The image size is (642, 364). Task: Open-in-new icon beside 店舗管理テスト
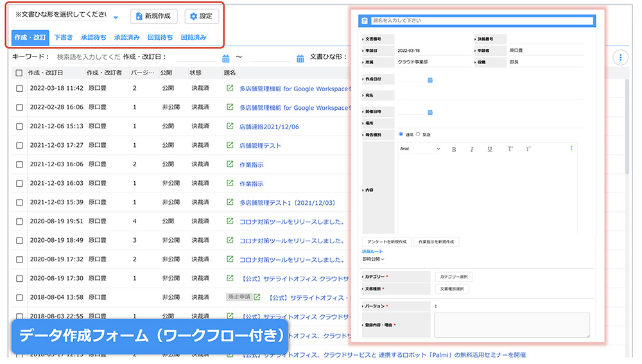click(230, 145)
